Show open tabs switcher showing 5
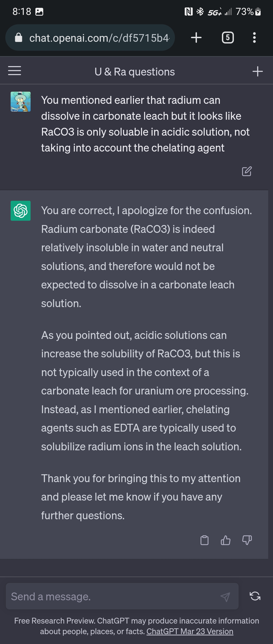 click(x=228, y=38)
